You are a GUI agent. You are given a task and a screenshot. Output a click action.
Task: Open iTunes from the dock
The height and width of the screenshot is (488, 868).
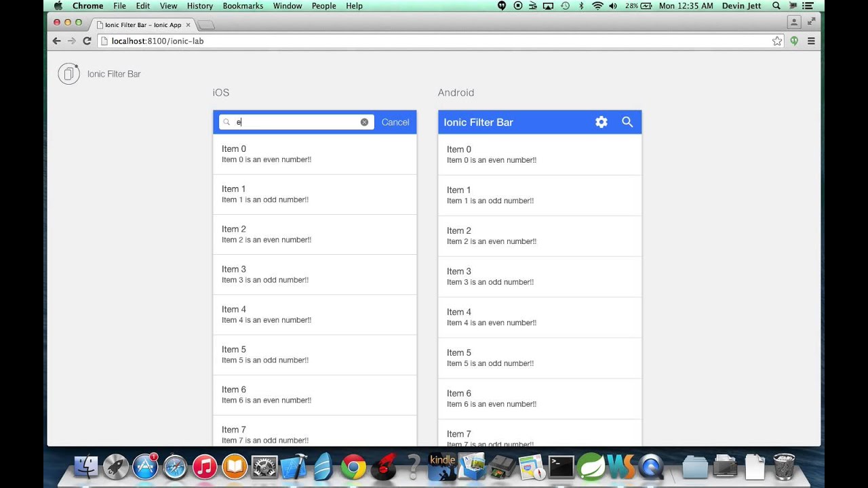point(205,466)
